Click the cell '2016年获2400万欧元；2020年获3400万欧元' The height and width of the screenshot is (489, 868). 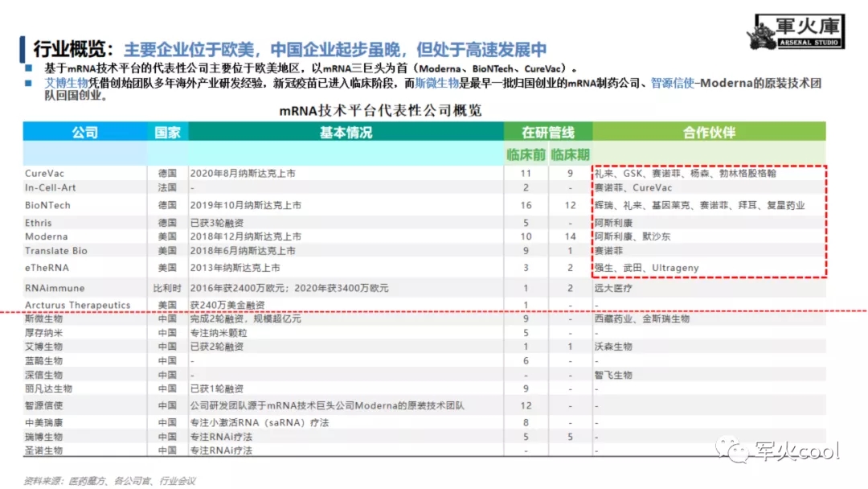(x=289, y=288)
